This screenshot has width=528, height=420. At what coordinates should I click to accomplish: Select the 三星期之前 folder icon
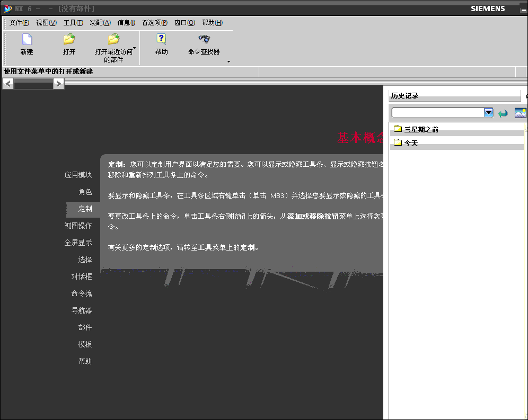tap(398, 129)
